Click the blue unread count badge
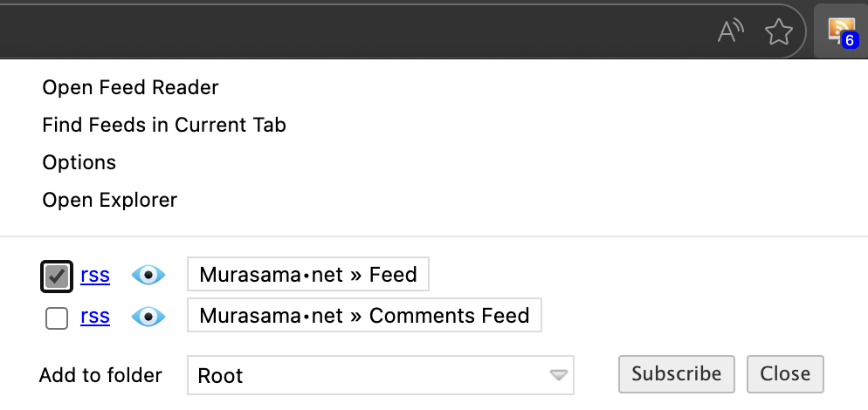Viewport: 868px width, 410px height. [x=850, y=40]
